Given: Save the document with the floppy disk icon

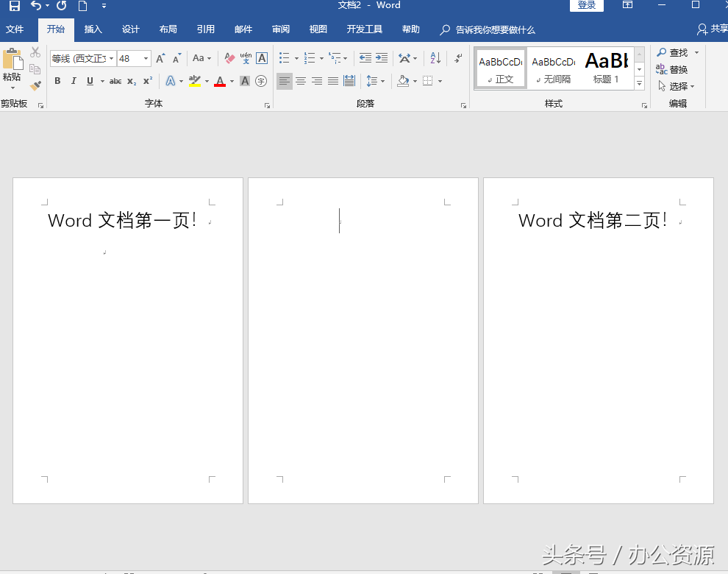Looking at the screenshot, I should pyautogui.click(x=15, y=6).
